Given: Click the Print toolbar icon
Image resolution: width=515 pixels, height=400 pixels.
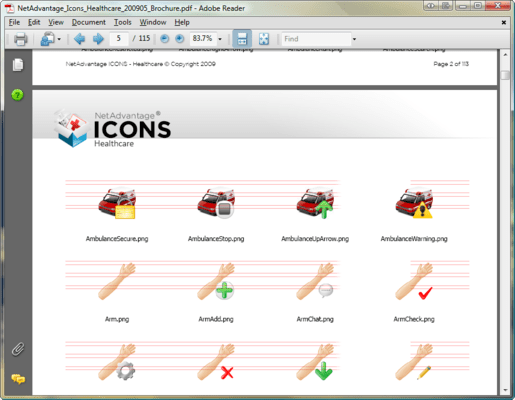Looking at the screenshot, I should click(x=21, y=39).
